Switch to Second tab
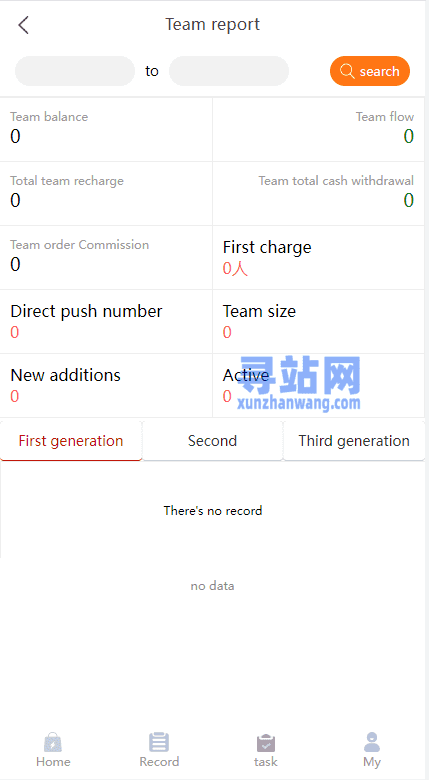This screenshot has width=429, height=780. click(x=213, y=441)
